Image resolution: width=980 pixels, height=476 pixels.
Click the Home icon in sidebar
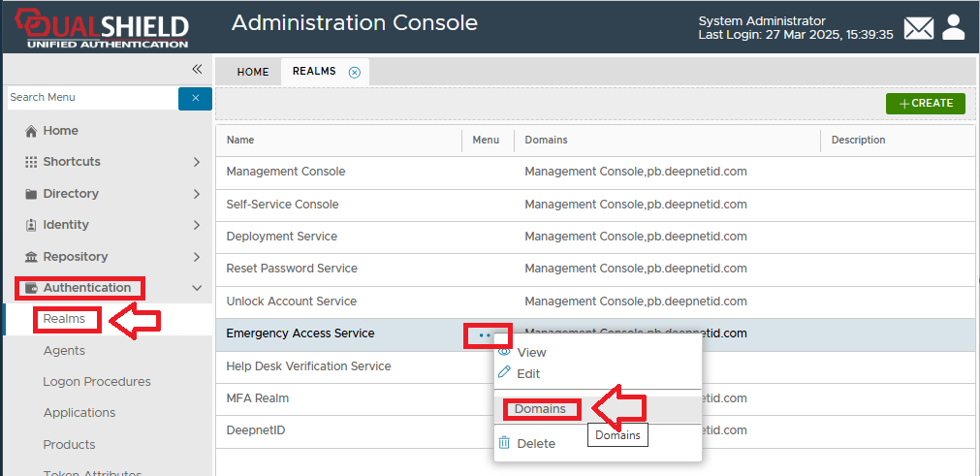click(x=31, y=131)
